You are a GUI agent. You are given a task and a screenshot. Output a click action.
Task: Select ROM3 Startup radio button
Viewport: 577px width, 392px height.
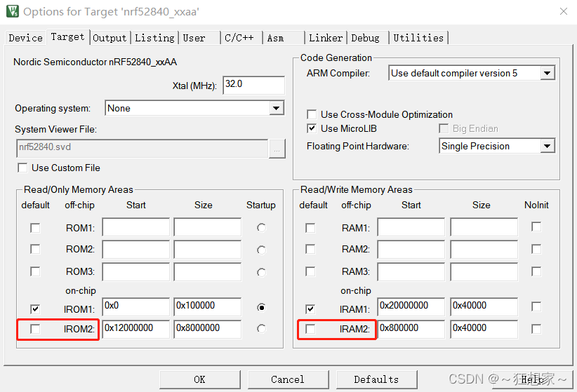[x=261, y=273]
